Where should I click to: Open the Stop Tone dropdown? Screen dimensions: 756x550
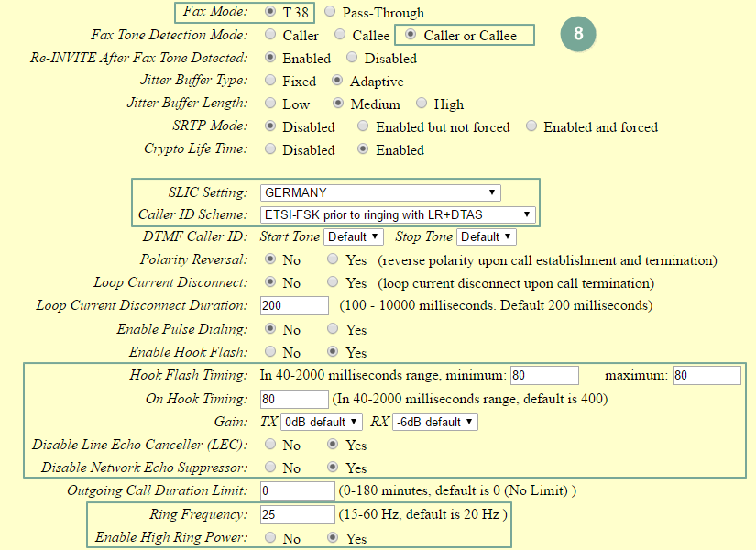point(487,236)
